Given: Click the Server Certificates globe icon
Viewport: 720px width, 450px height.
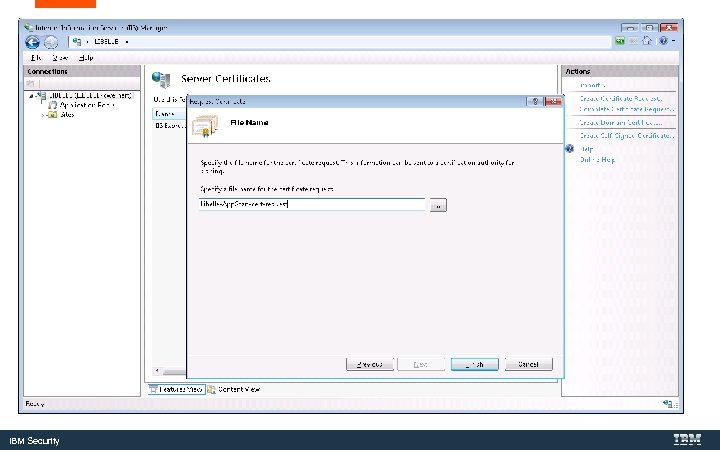Looking at the screenshot, I should [161, 79].
